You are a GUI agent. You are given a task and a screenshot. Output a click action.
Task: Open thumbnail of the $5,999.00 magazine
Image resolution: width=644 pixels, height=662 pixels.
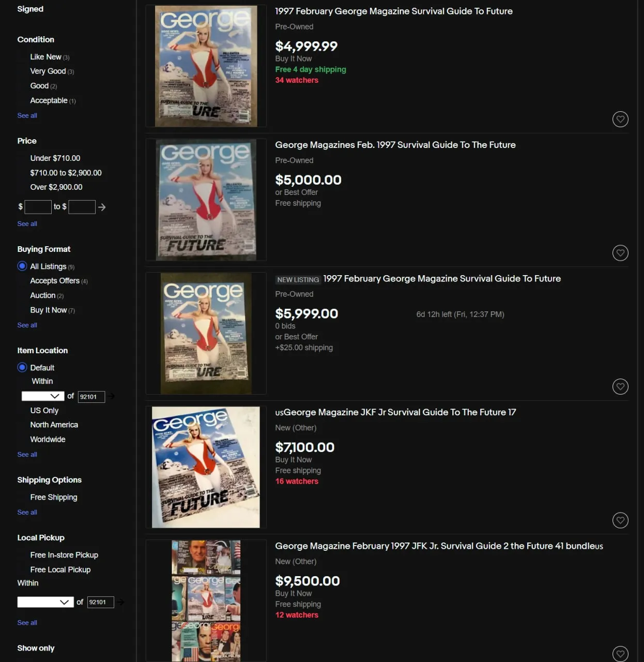(206, 334)
